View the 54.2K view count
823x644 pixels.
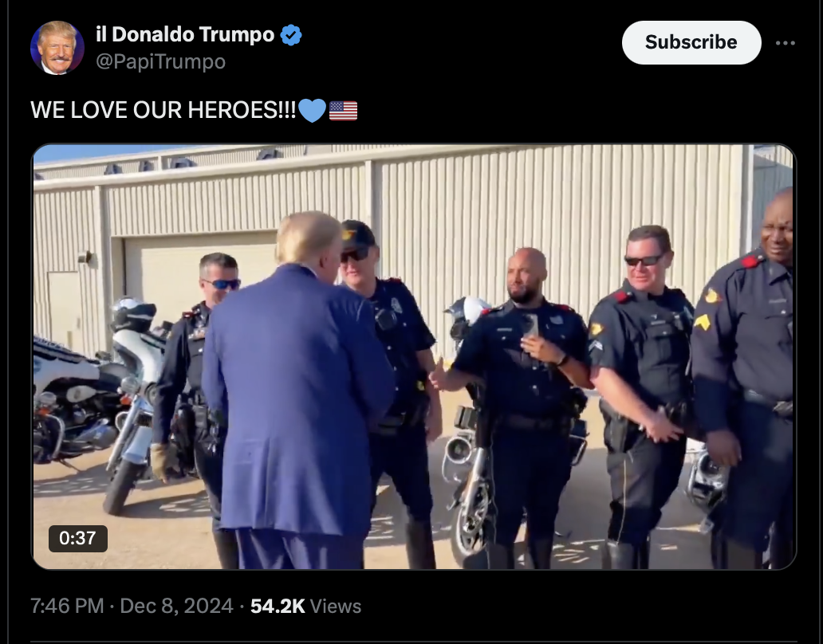(x=278, y=607)
